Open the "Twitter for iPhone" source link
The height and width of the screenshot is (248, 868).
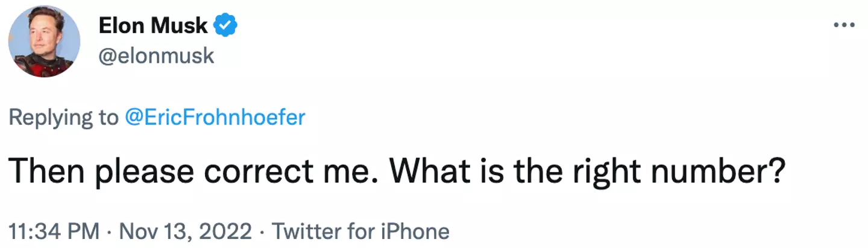point(360,231)
